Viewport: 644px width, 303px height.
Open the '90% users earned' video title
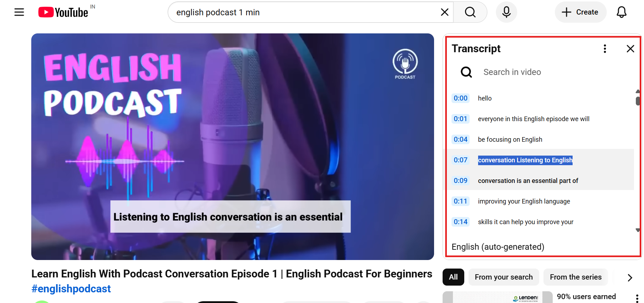click(586, 297)
